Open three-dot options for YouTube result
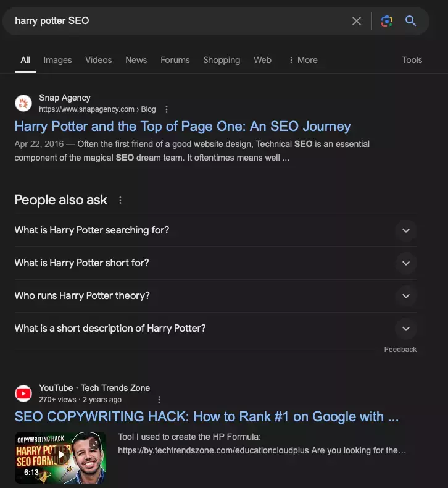The height and width of the screenshot is (488, 448). [159, 400]
